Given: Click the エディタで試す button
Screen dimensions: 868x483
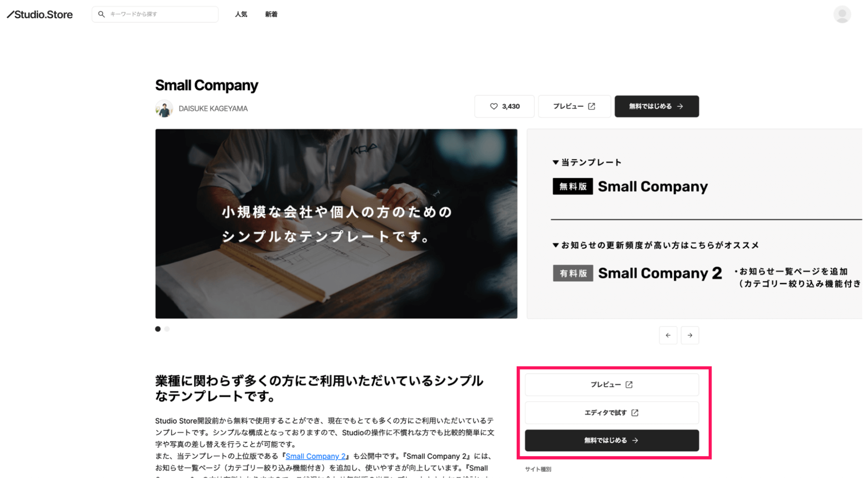Looking at the screenshot, I should point(612,413).
